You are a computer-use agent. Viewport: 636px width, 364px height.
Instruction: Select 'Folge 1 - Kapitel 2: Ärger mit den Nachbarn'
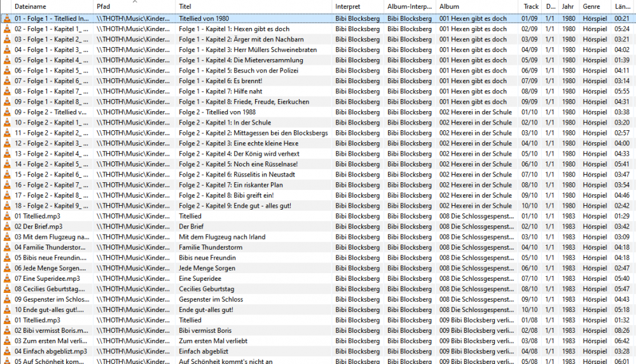coord(241,39)
